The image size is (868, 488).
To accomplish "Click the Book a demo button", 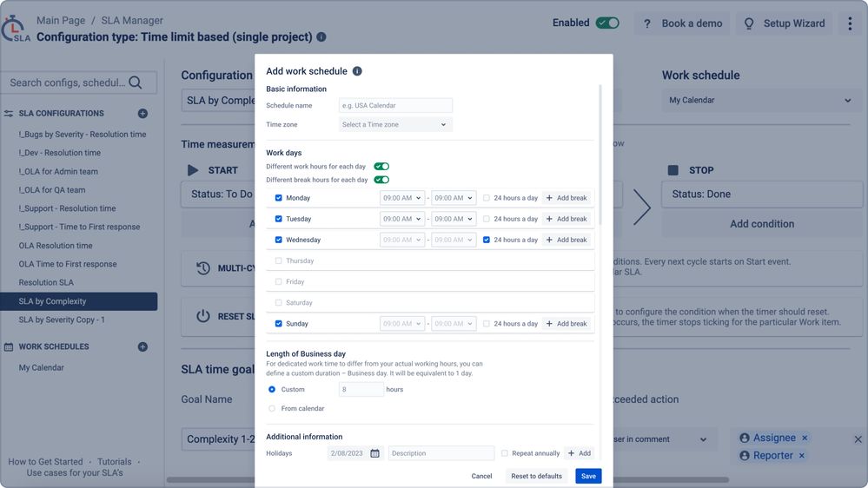I will pyautogui.click(x=683, y=23).
